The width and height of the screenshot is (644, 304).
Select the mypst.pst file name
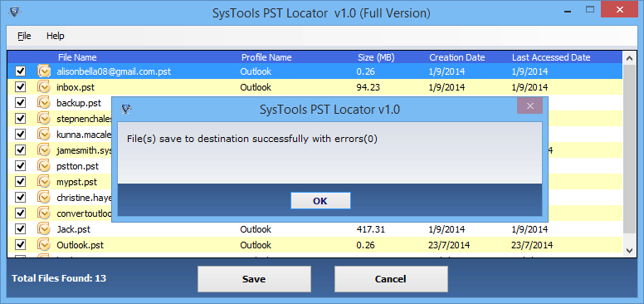click(x=77, y=182)
